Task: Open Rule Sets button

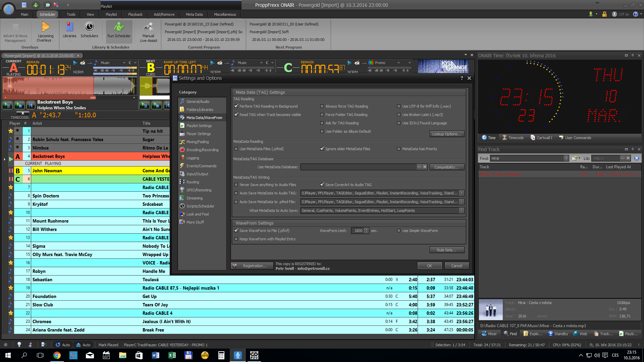Action: pyautogui.click(x=447, y=250)
